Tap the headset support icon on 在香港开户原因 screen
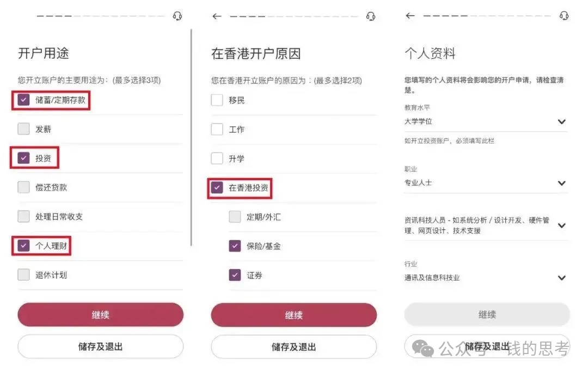 (x=371, y=16)
